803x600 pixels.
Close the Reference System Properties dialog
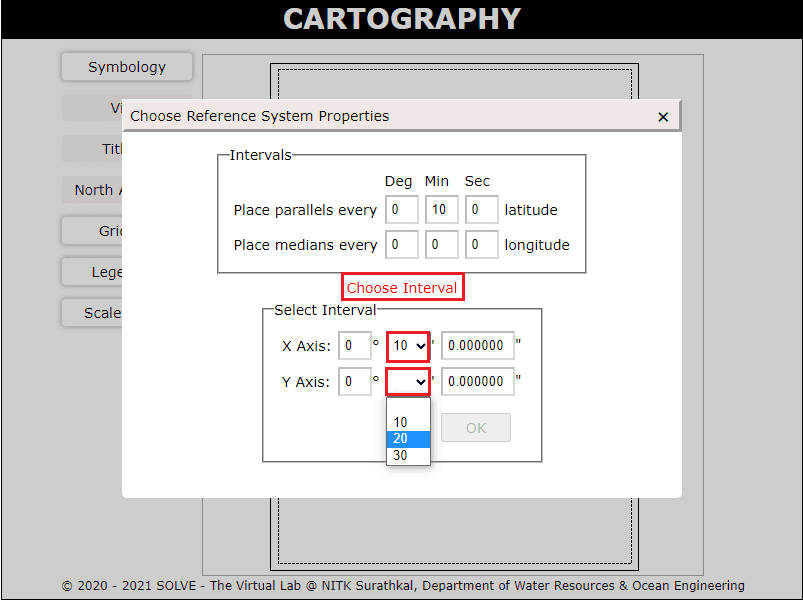coord(663,117)
